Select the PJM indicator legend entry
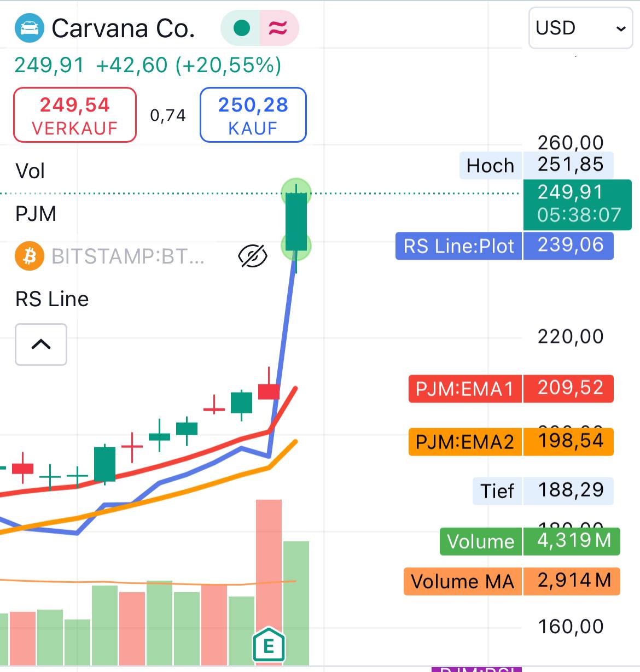The image size is (640, 672). 36,214
